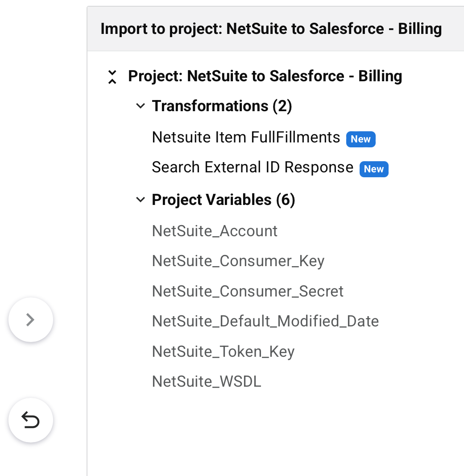Click the undo arrow circular button
464x476 pixels.
coord(30,420)
